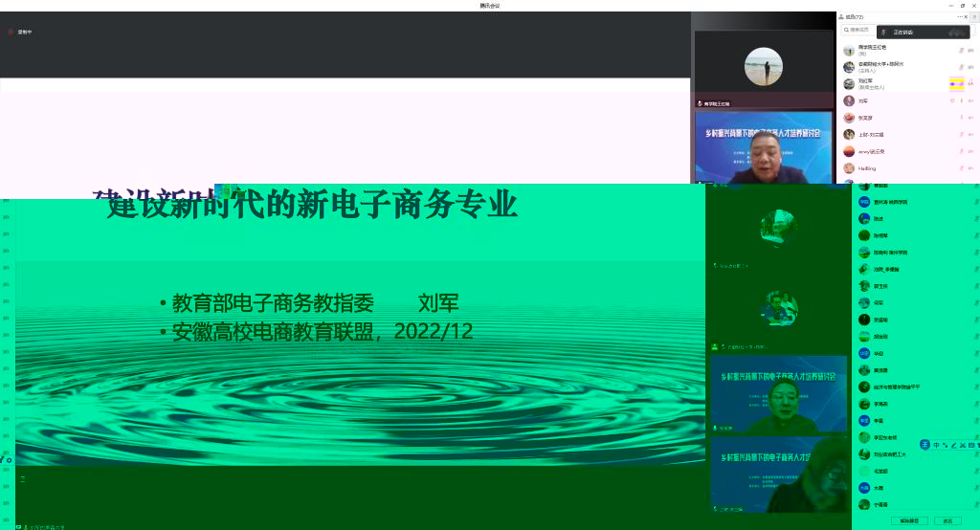Click the recording status indicator 录制中

point(21,32)
